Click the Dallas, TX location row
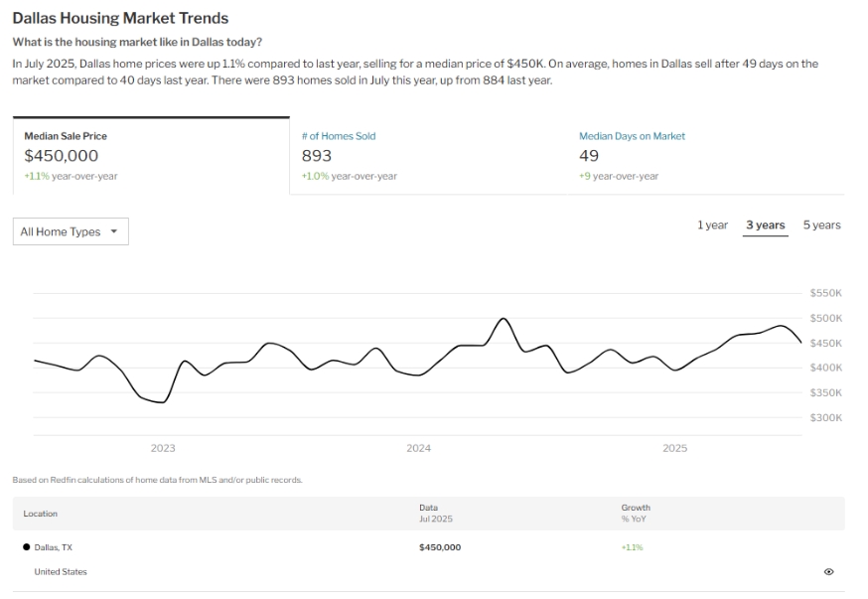The image size is (868, 599). (x=53, y=547)
